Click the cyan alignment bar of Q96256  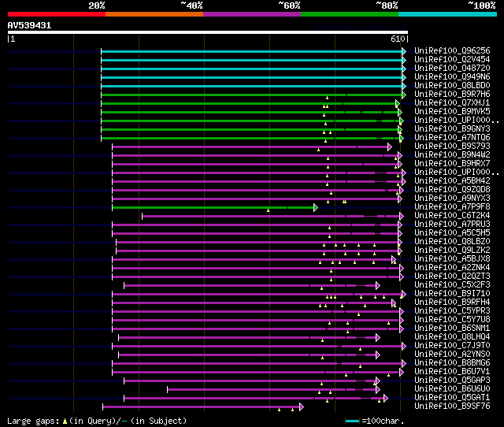coord(254,51)
